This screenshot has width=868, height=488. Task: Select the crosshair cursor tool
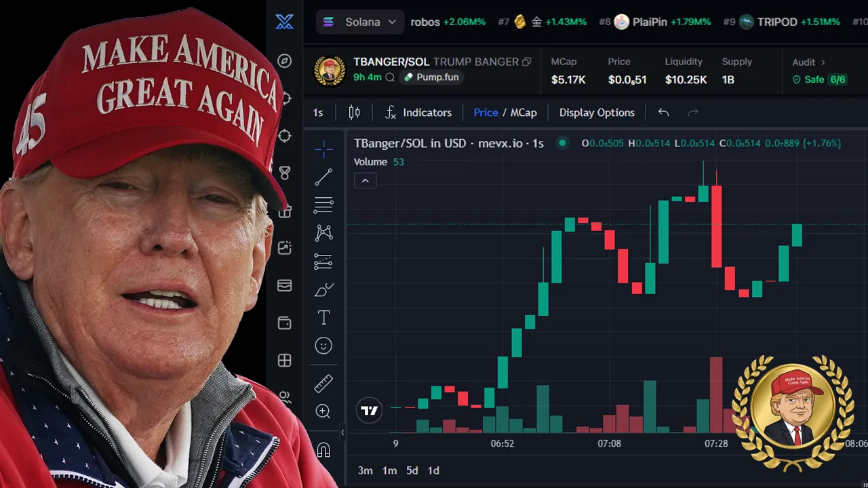323,148
